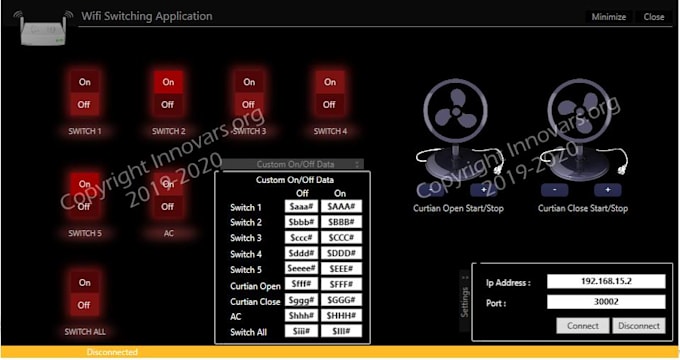
Task: Turn Switch 1 On
Action: [85, 82]
